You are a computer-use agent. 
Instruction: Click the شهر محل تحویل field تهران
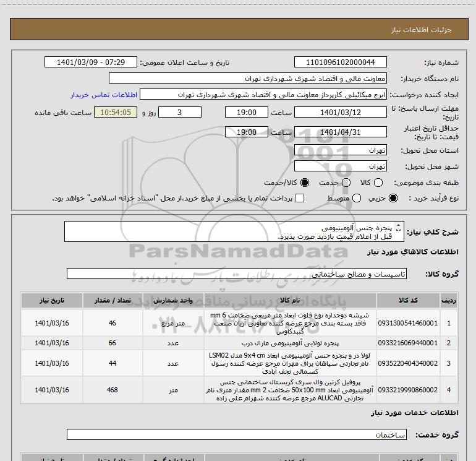click(340, 166)
